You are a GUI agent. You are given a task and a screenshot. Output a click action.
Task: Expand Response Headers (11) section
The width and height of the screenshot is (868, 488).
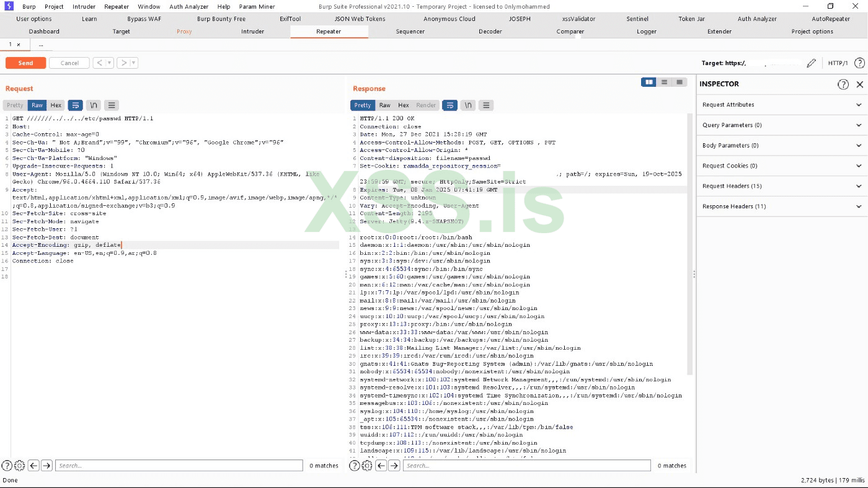782,206
